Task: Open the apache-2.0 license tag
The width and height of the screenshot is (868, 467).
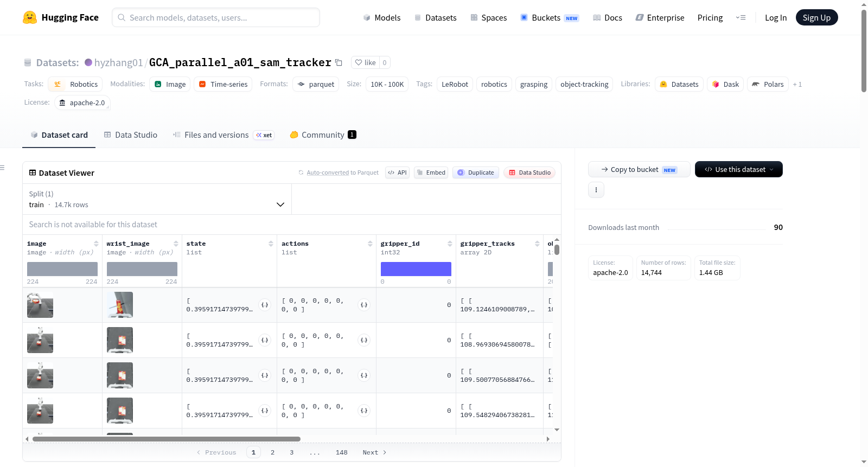Action: [82, 103]
